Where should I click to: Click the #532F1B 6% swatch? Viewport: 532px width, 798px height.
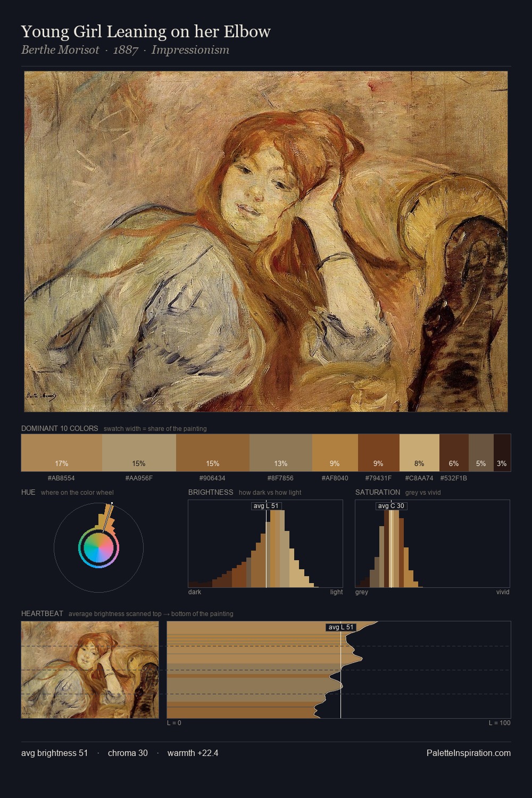pos(454,453)
